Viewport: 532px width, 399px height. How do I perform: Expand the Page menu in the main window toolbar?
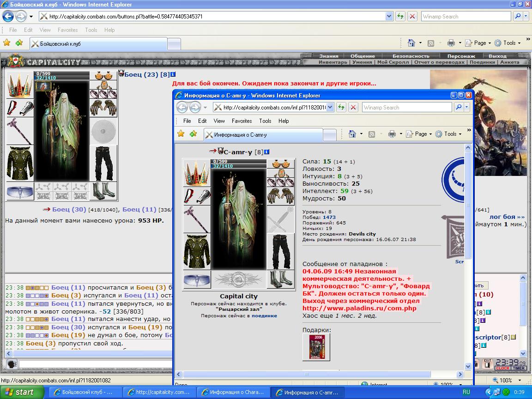pyautogui.click(x=478, y=43)
